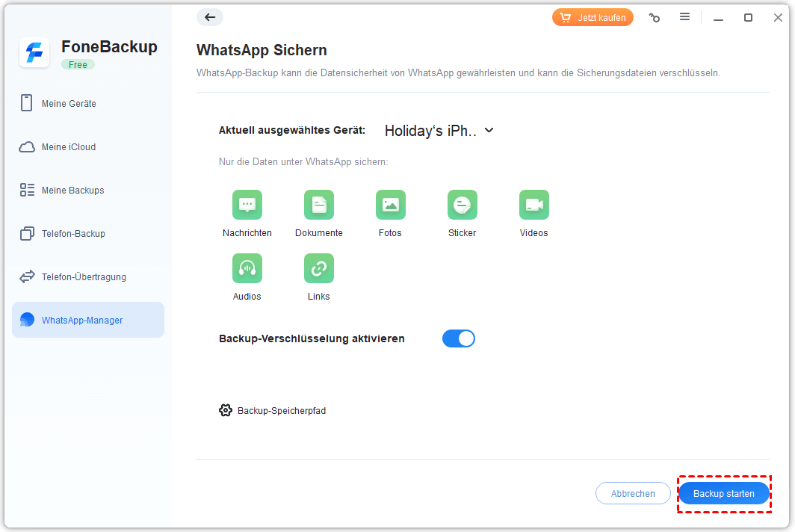This screenshot has width=795, height=532.
Task: Select the Dokumente data type icon
Action: pyautogui.click(x=319, y=205)
